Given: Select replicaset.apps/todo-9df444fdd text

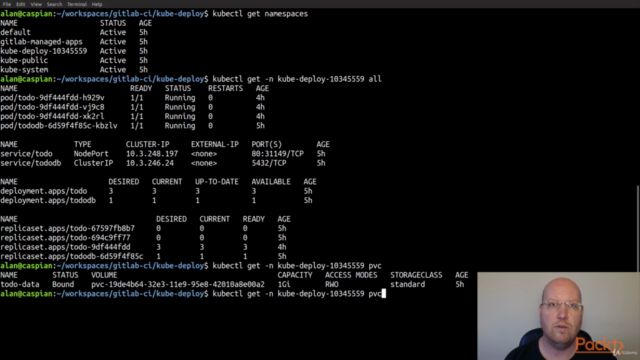Looking at the screenshot, I should point(65,247).
